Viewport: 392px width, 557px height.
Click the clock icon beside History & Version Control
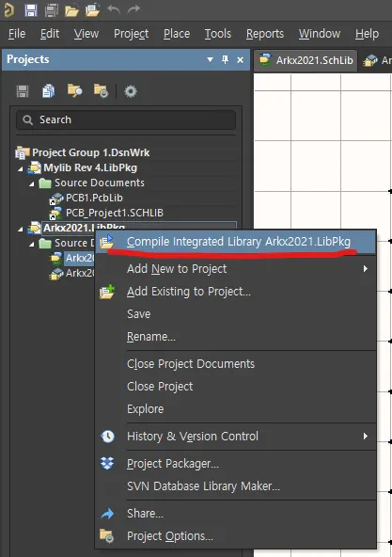point(107,437)
